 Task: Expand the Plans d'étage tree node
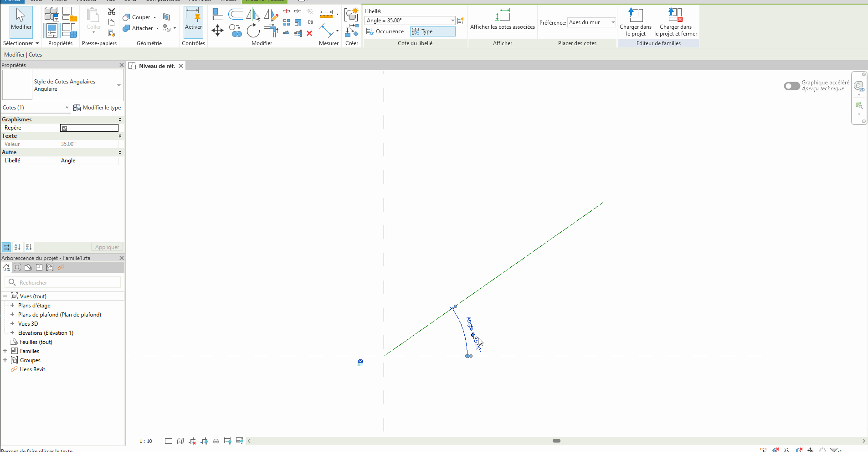click(12, 306)
